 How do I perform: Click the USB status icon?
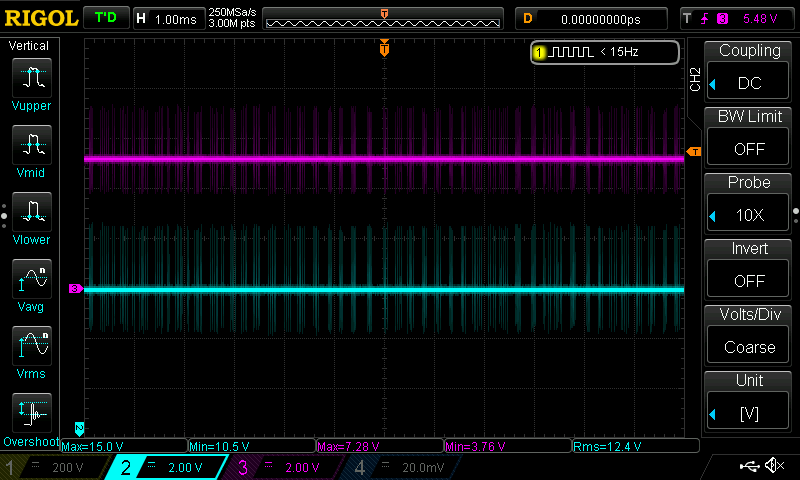point(749,466)
